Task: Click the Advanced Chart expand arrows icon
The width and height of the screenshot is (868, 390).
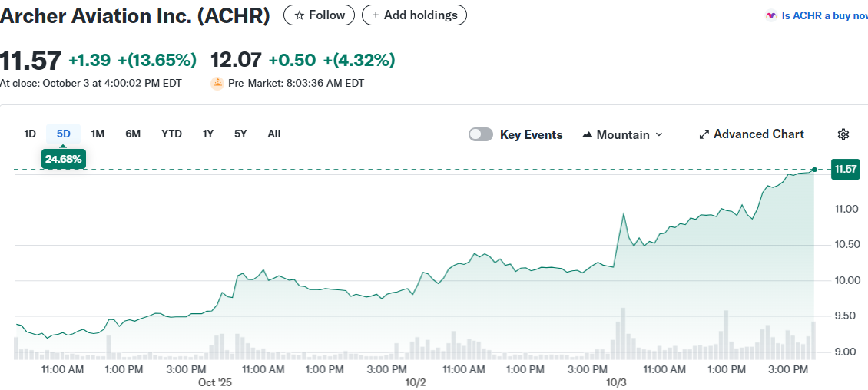Action: (704, 134)
